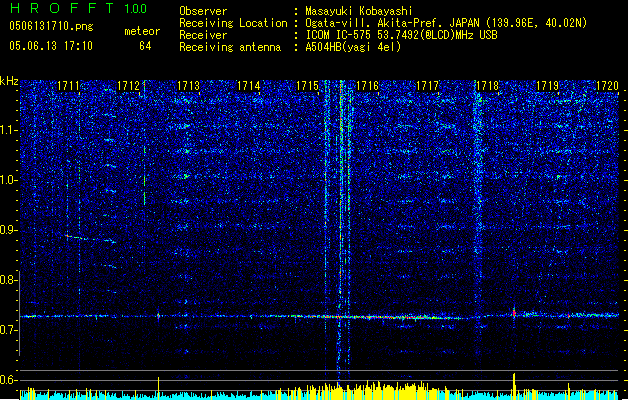Click the 0.6 kHz frequency axis label
Screen dimensions: 629x400
coord(9,380)
